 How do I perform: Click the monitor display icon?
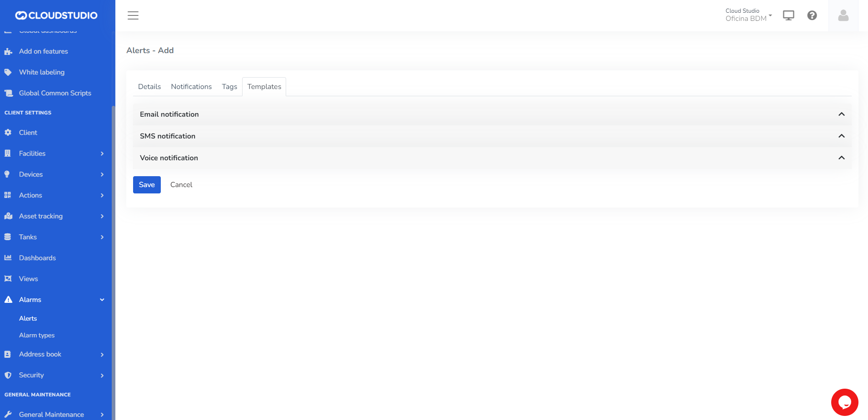pyautogui.click(x=788, y=15)
